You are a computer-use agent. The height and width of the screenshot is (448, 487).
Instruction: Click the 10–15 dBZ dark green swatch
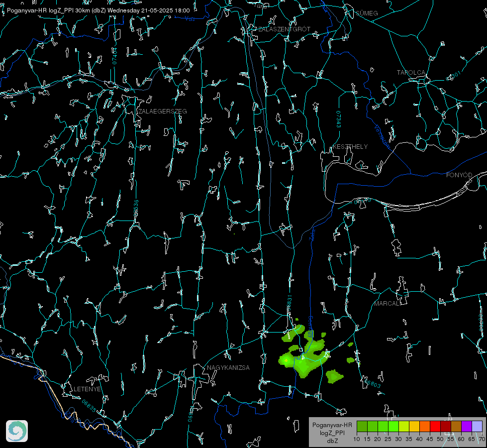coord(362,426)
